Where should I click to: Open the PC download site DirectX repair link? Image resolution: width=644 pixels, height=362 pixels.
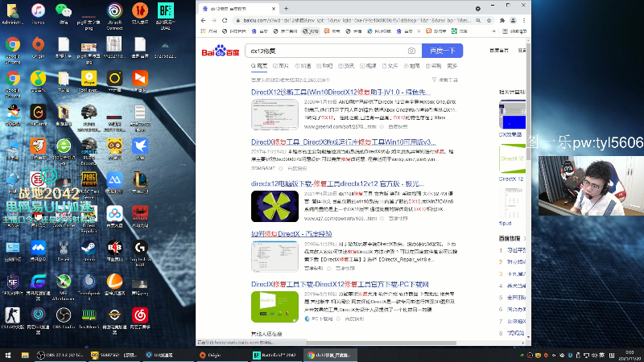[x=340, y=284]
